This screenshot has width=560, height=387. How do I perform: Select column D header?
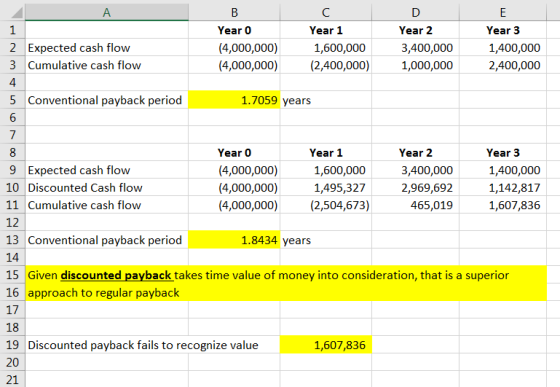pos(415,12)
